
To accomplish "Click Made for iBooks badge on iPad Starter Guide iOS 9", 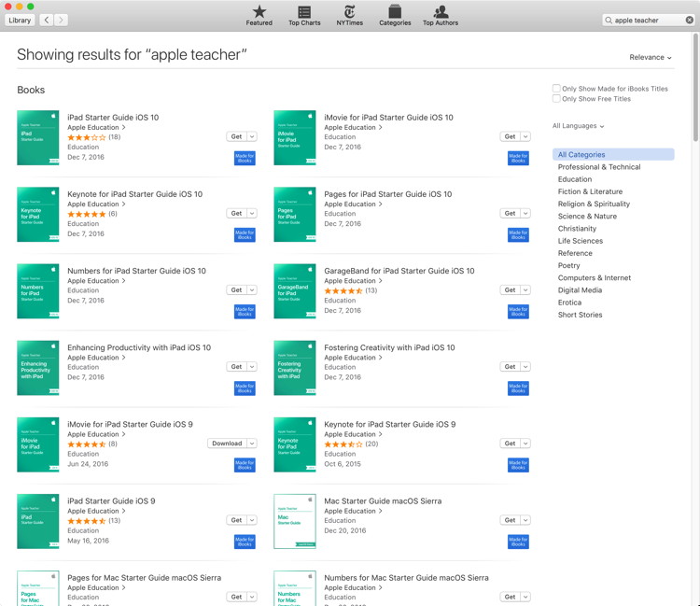I will click(245, 542).
